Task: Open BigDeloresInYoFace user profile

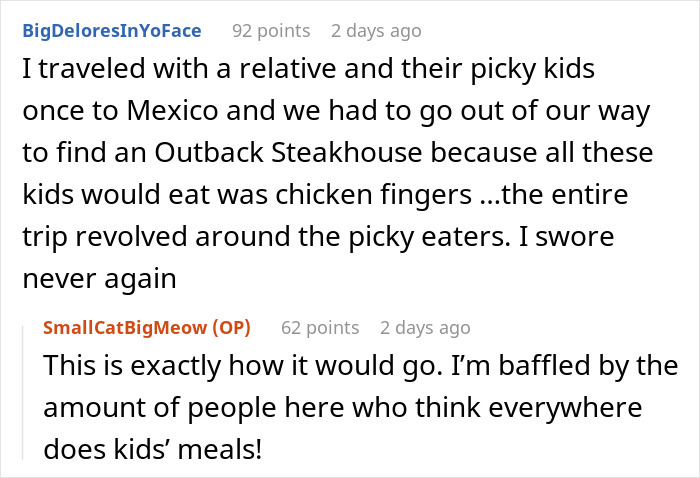Action: pyautogui.click(x=110, y=31)
